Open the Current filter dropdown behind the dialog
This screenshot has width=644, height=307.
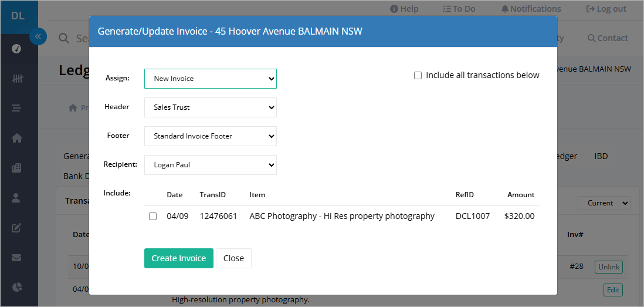[x=604, y=203]
